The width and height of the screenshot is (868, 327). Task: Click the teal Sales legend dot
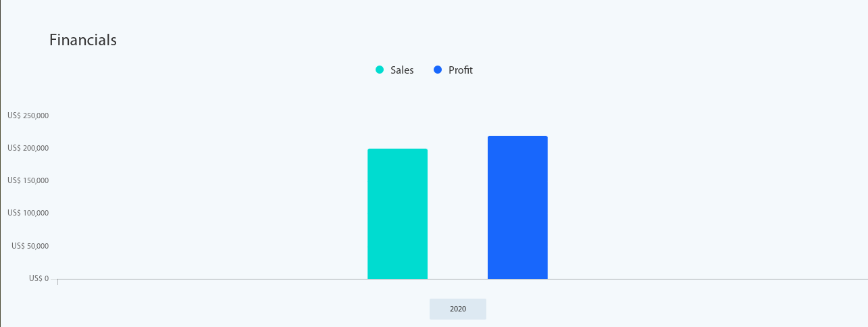380,70
